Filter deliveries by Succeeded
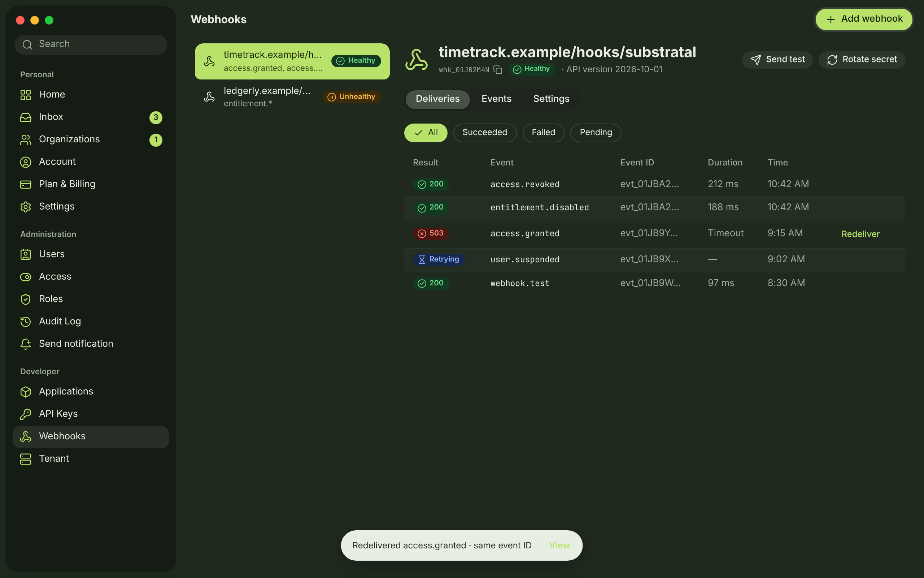Image resolution: width=924 pixels, height=578 pixels. pos(484,133)
